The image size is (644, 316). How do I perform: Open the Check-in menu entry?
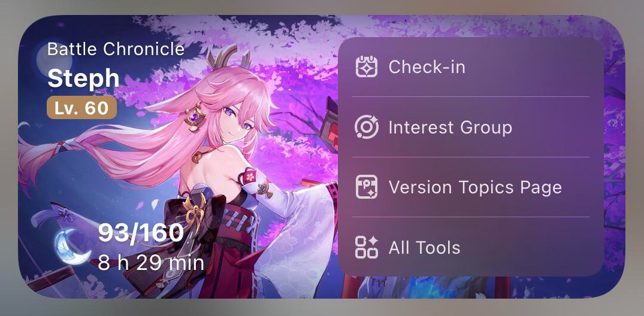[471, 67]
